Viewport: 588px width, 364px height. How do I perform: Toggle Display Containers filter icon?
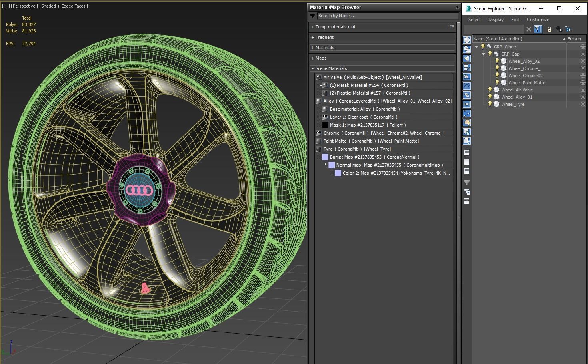467,123
